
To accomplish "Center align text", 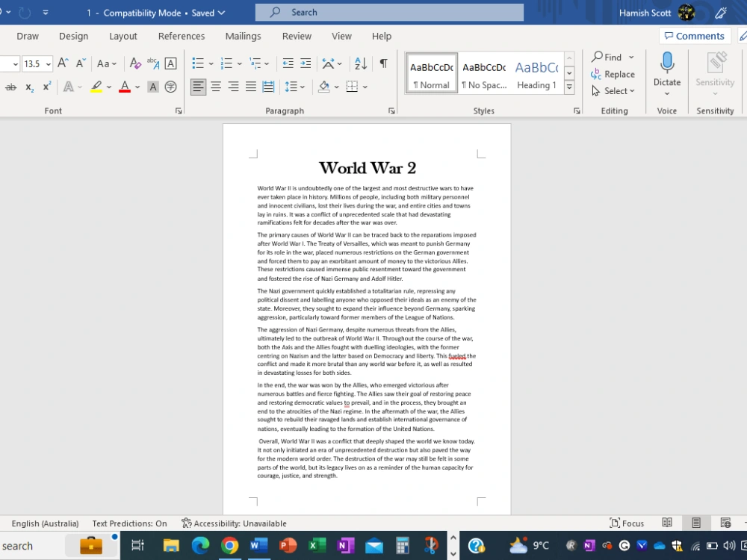I will point(216,87).
